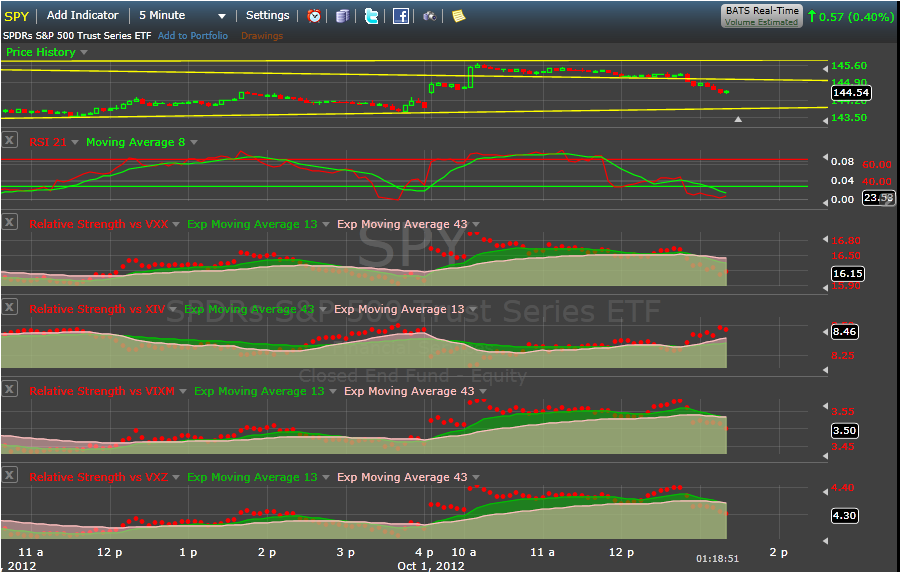Open Exp Moving Average 43 dropdown in VIXM panel
The image size is (901, 573).
click(483, 391)
